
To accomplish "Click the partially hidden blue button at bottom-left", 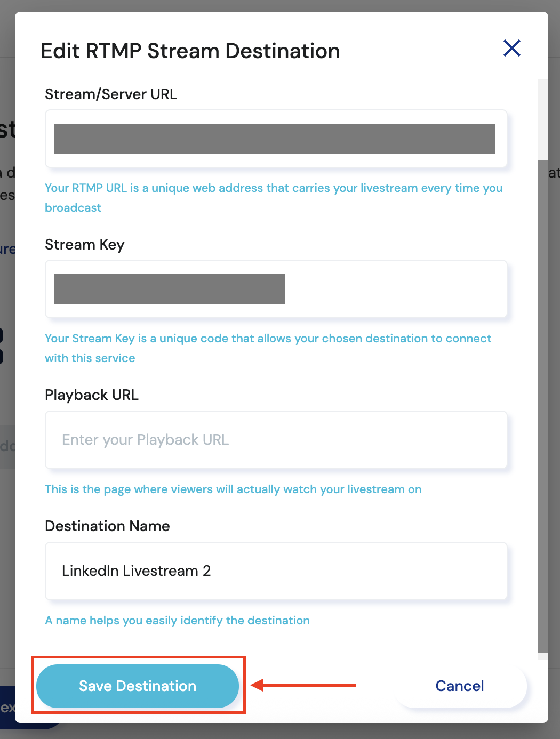I will coord(7,708).
